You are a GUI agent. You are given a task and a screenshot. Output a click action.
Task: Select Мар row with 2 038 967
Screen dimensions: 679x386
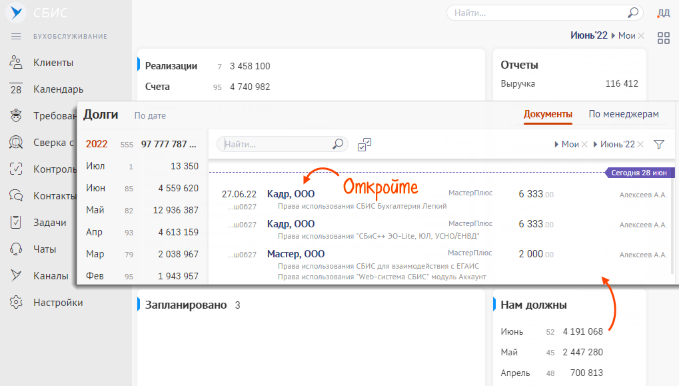click(x=142, y=254)
